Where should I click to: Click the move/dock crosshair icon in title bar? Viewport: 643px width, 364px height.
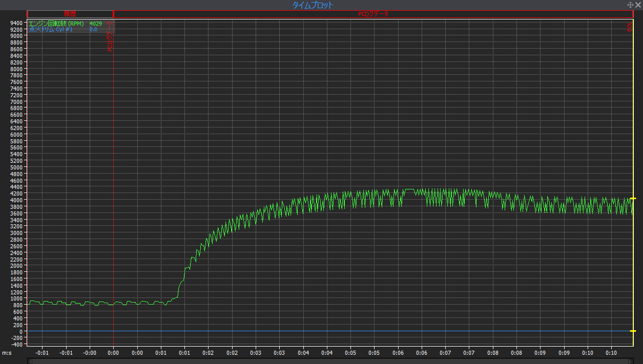coord(630,5)
